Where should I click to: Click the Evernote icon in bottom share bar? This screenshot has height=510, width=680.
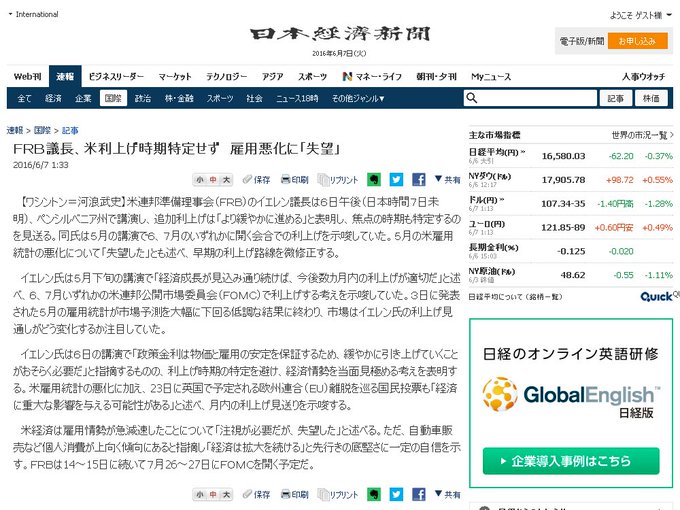click(x=374, y=494)
